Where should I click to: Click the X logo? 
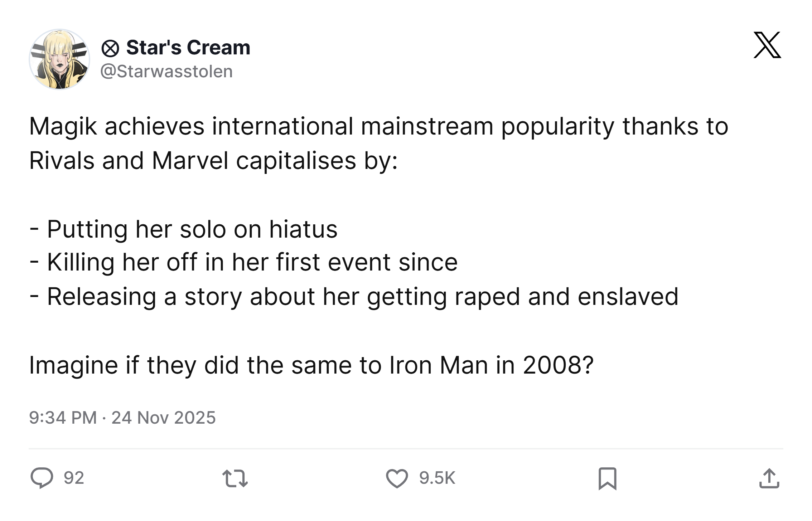[767, 45]
